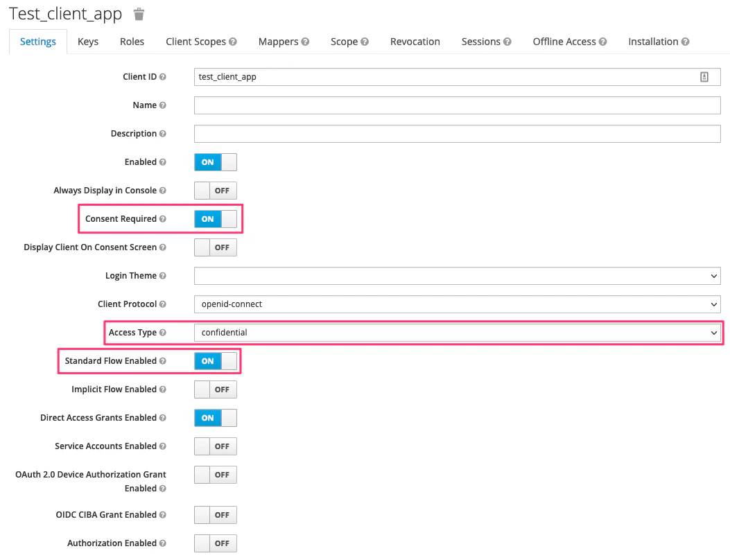Open the Offline Access tab

pos(564,42)
